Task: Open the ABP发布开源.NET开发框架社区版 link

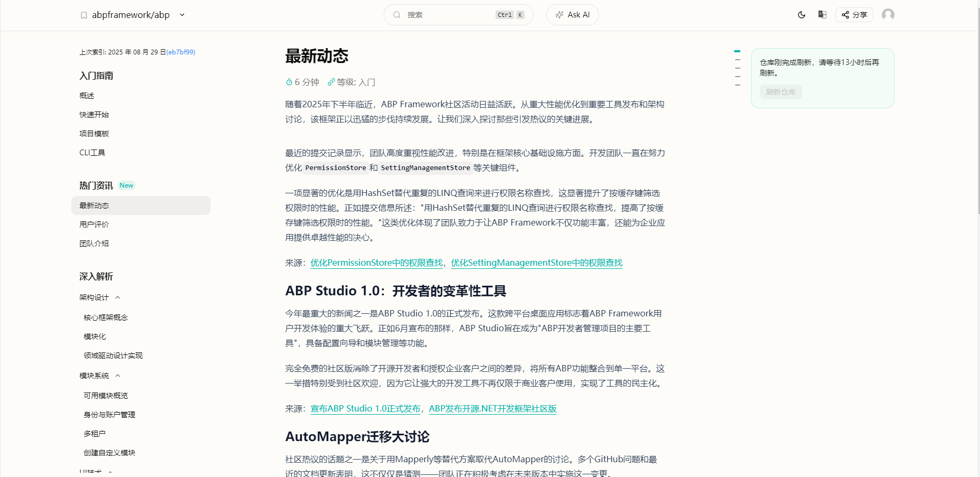Action: (x=493, y=408)
